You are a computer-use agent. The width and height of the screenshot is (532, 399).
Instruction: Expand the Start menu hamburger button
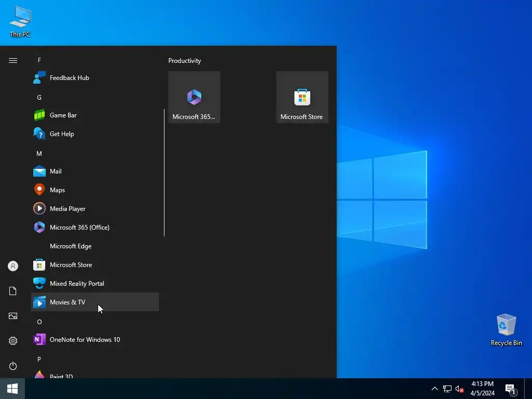point(13,60)
